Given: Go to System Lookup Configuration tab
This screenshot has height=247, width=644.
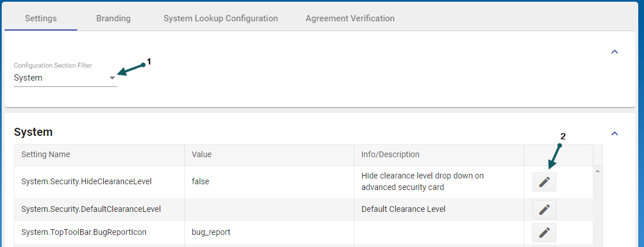Looking at the screenshot, I should click(x=221, y=18).
